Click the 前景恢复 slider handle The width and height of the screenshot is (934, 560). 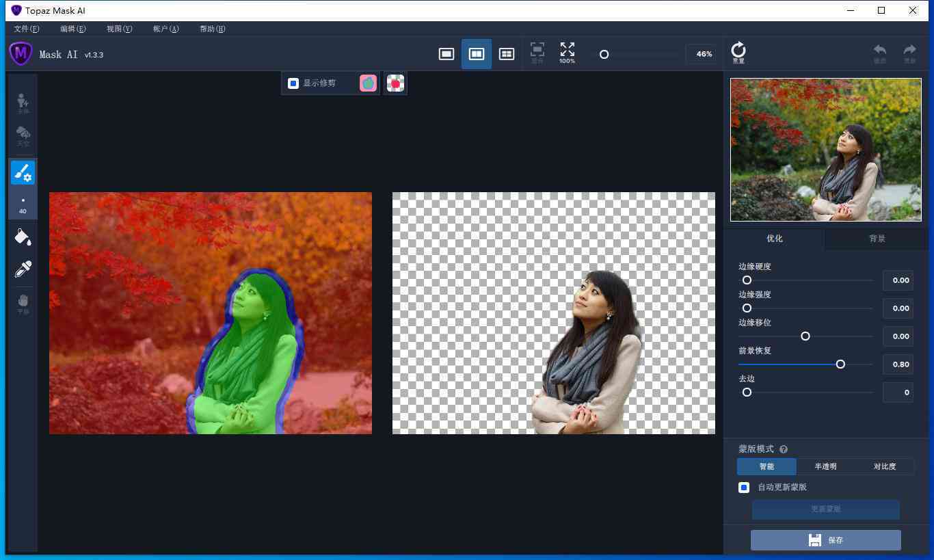tap(840, 364)
